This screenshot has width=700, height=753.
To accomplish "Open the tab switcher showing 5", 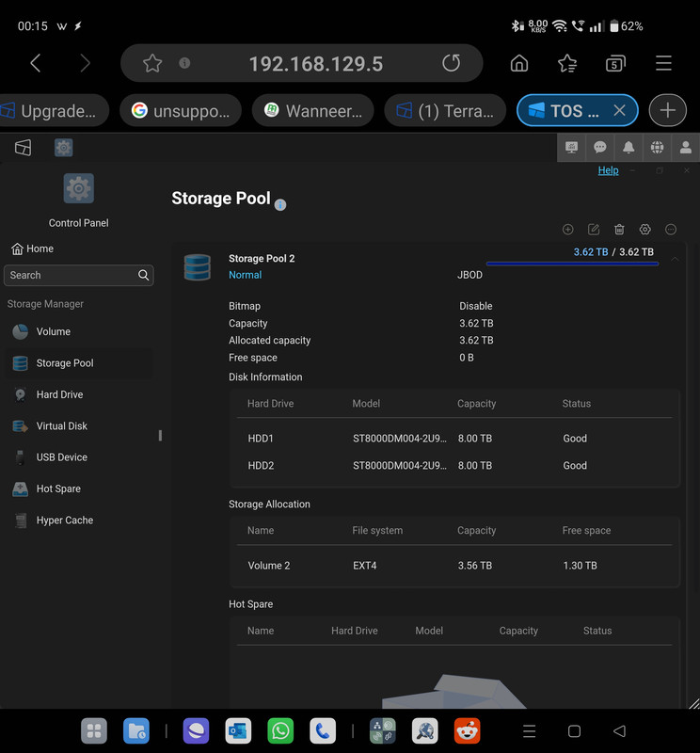I will [x=615, y=63].
